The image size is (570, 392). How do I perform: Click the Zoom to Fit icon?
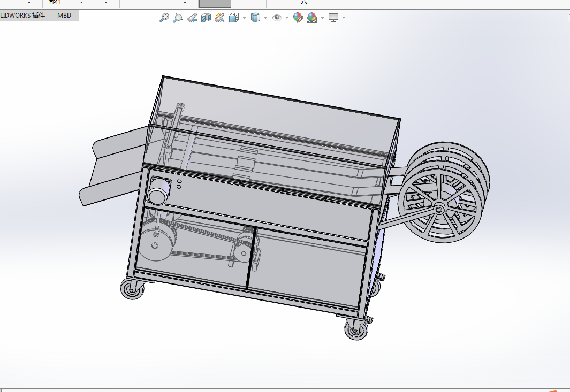pyautogui.click(x=164, y=18)
